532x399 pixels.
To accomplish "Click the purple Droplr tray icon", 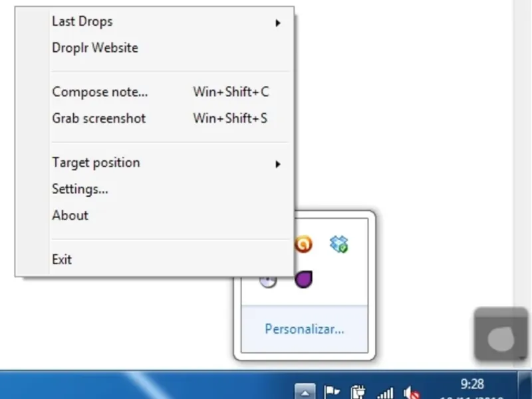I will [303, 279].
